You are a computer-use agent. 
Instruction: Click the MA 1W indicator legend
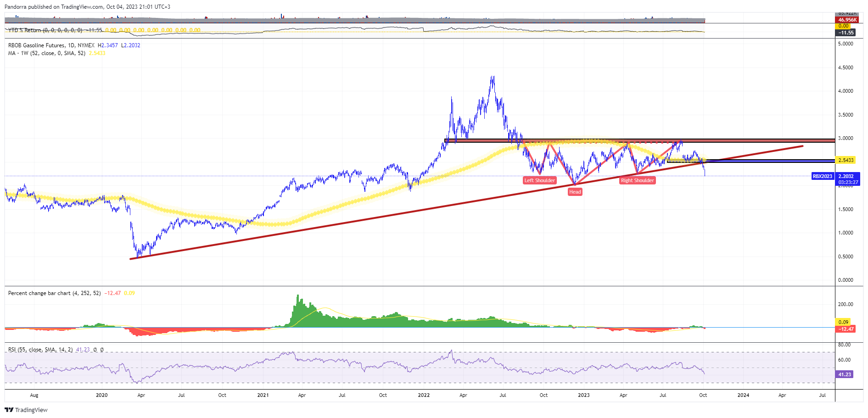(x=47, y=53)
